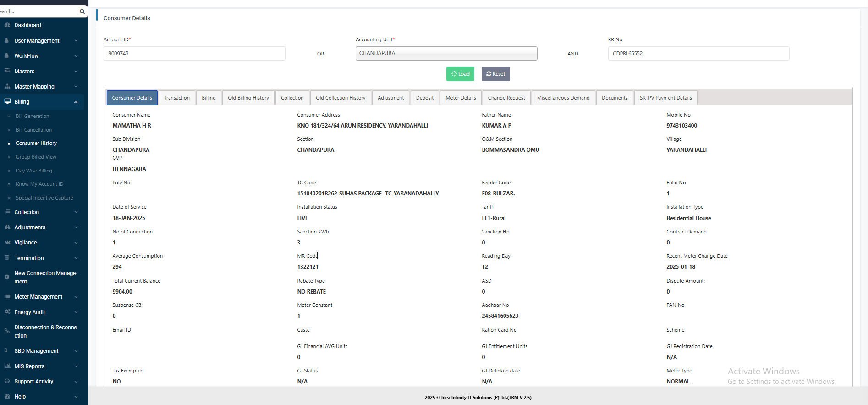Click the green Load button
Viewport: 868px width, 405px height.
click(460, 74)
